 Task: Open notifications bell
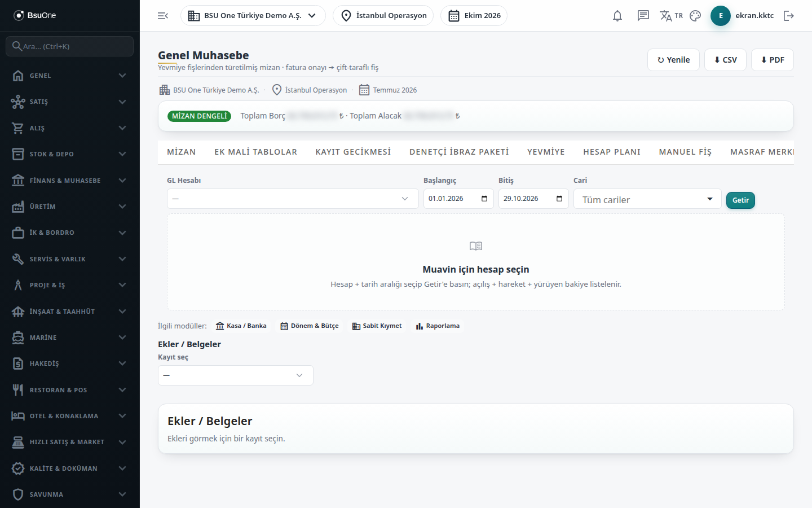(617, 16)
